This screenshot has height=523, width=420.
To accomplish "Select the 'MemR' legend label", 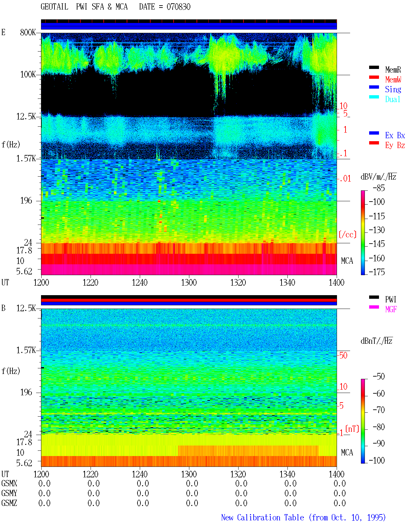I will coord(393,70).
